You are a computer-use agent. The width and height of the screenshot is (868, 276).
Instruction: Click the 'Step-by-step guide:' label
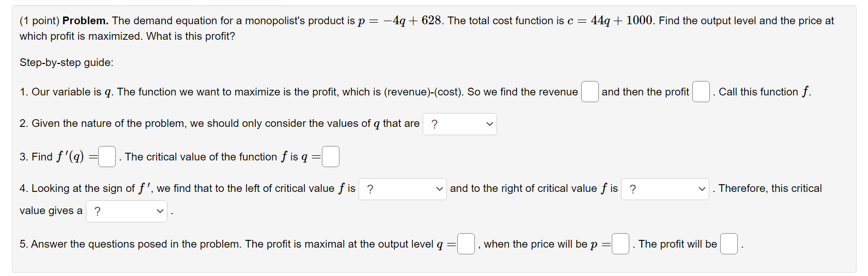click(x=67, y=62)
